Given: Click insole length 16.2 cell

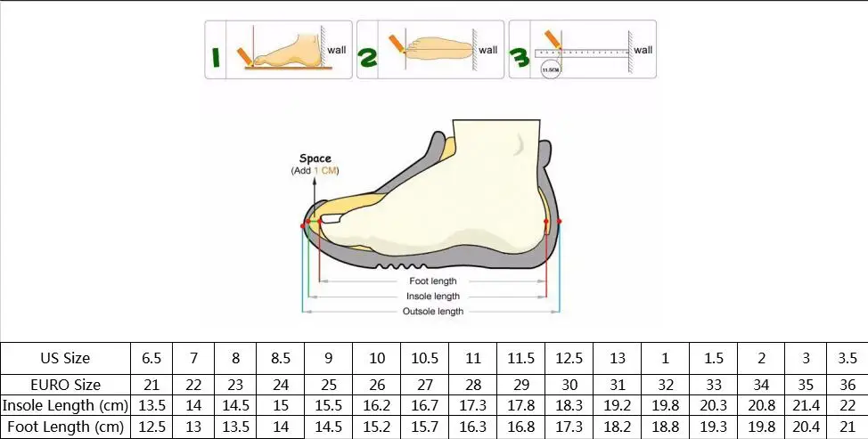Looking at the screenshot, I should (377, 406).
